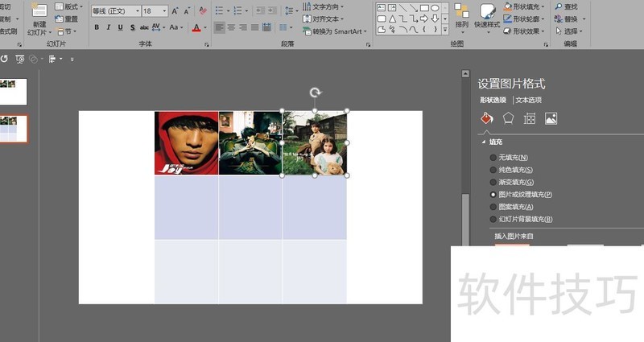Open the font size dropdown showing 18
Screen dimensions: 644x342
(x=155, y=11)
